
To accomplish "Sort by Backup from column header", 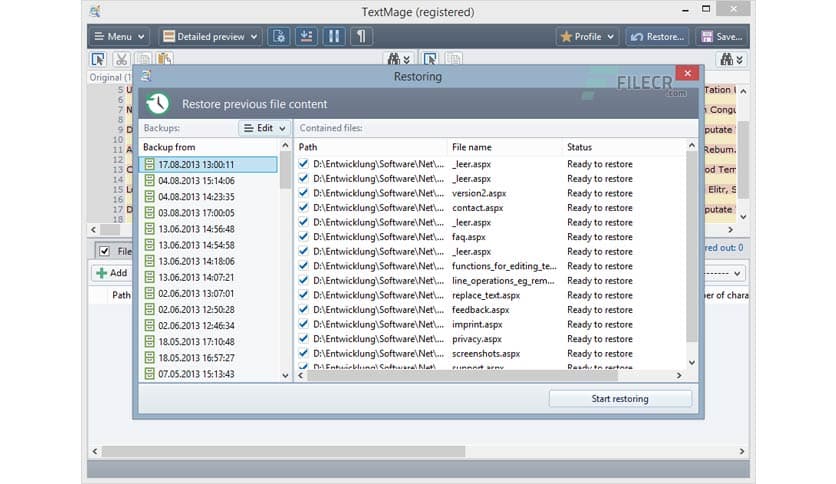I will (x=209, y=147).
